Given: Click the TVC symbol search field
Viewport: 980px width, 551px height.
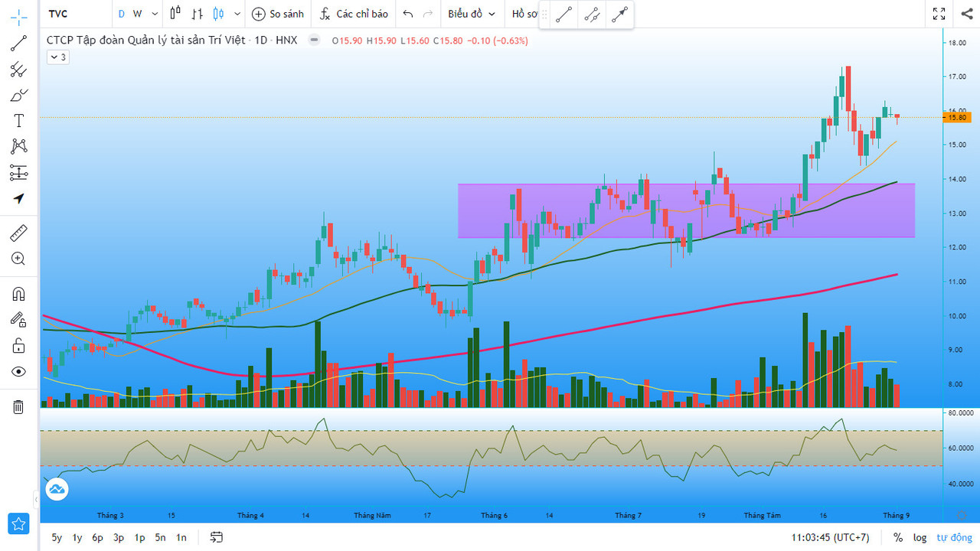Looking at the screenshot, I should [75, 14].
